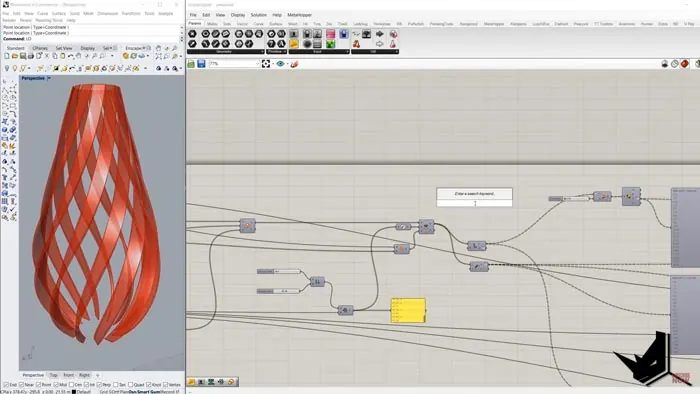
Task: Enable the Tan osnap checkbox
Action: click(116, 385)
